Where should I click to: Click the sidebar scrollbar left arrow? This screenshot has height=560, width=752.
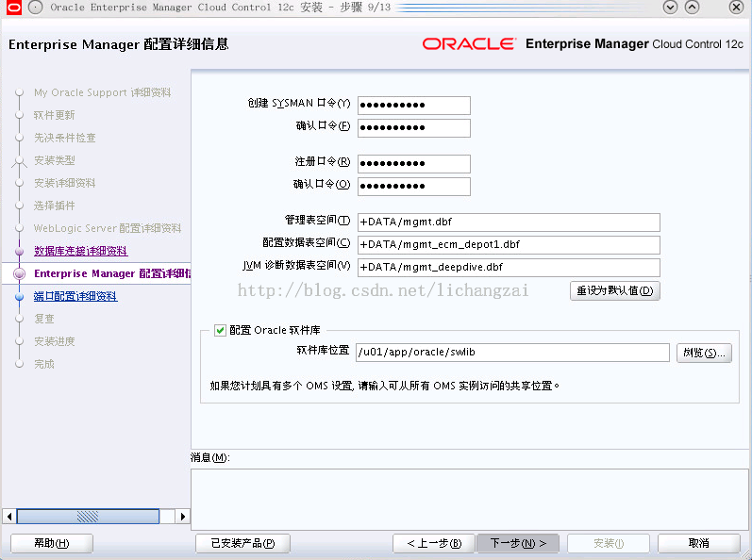[9, 517]
